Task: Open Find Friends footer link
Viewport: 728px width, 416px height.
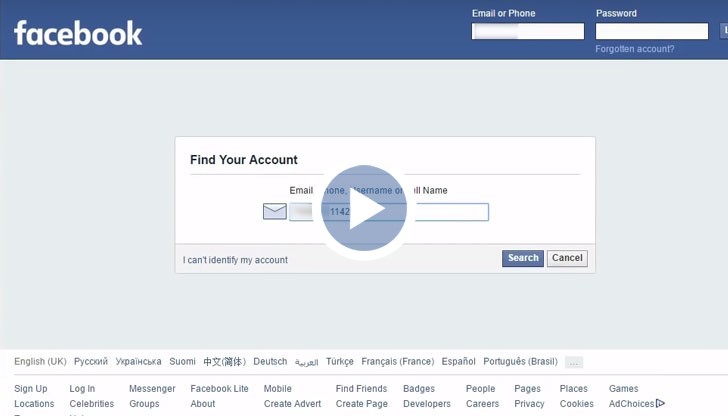Action: (362, 389)
